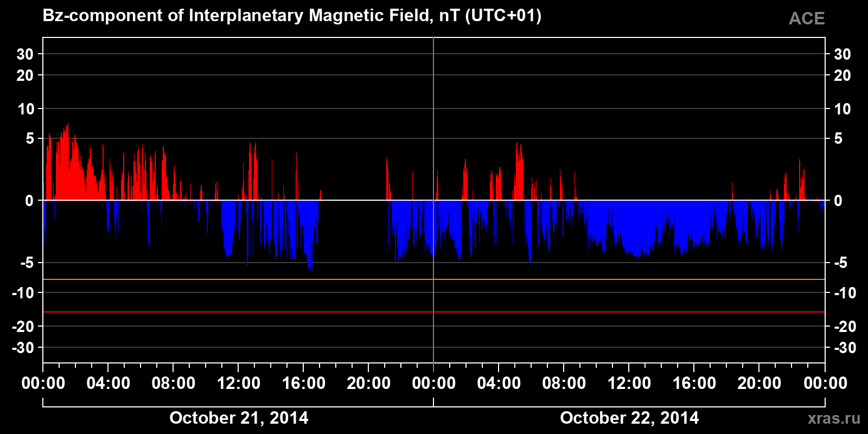
Task: Click the right axis value 20
Action: (x=842, y=75)
